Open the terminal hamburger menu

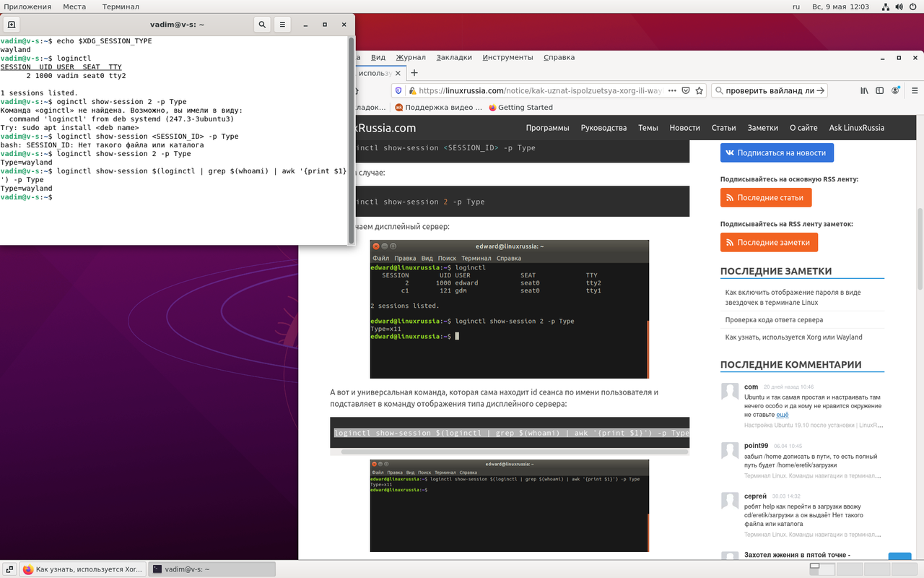tap(282, 25)
